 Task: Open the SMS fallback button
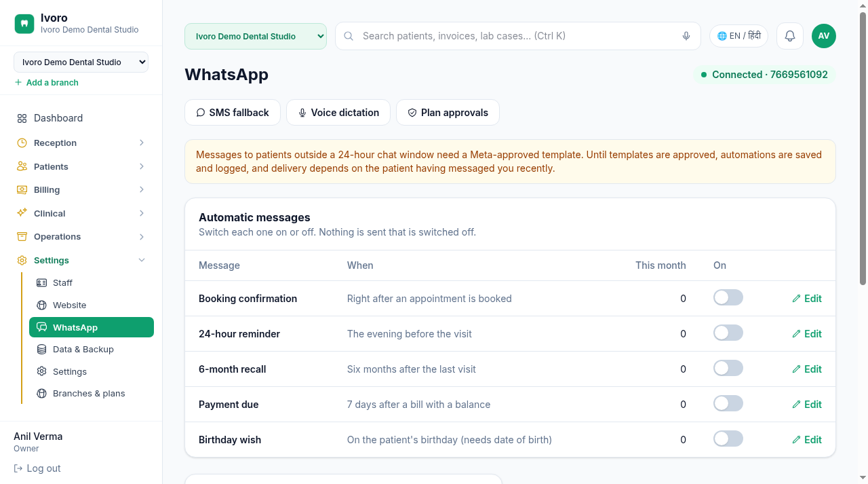(233, 113)
